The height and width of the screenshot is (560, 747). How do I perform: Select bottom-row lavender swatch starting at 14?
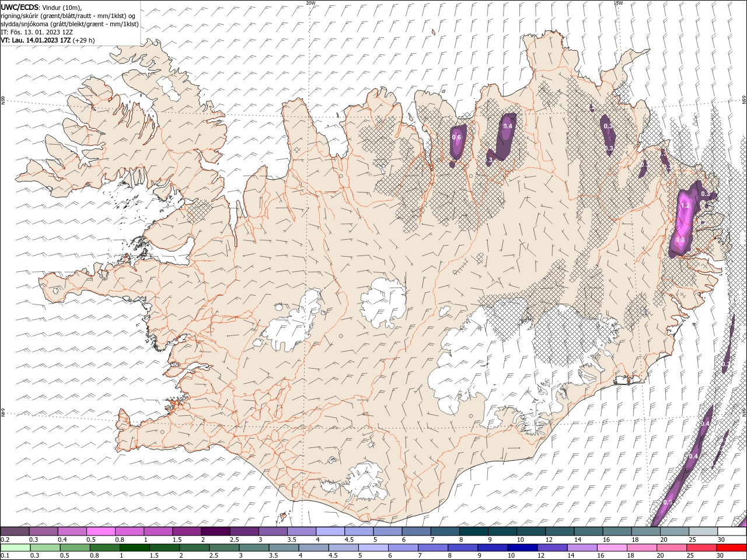coord(581,548)
